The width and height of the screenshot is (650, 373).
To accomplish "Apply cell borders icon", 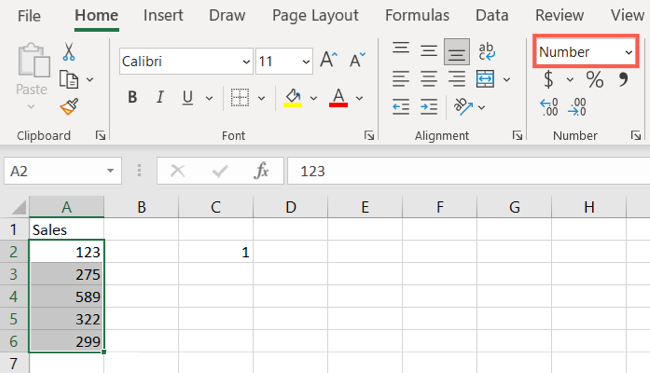I will point(240,98).
